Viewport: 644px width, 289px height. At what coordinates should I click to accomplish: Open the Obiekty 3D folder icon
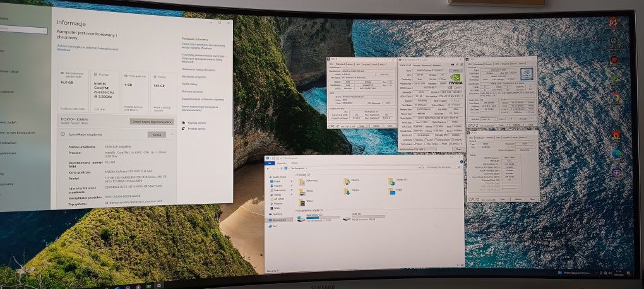point(391,182)
